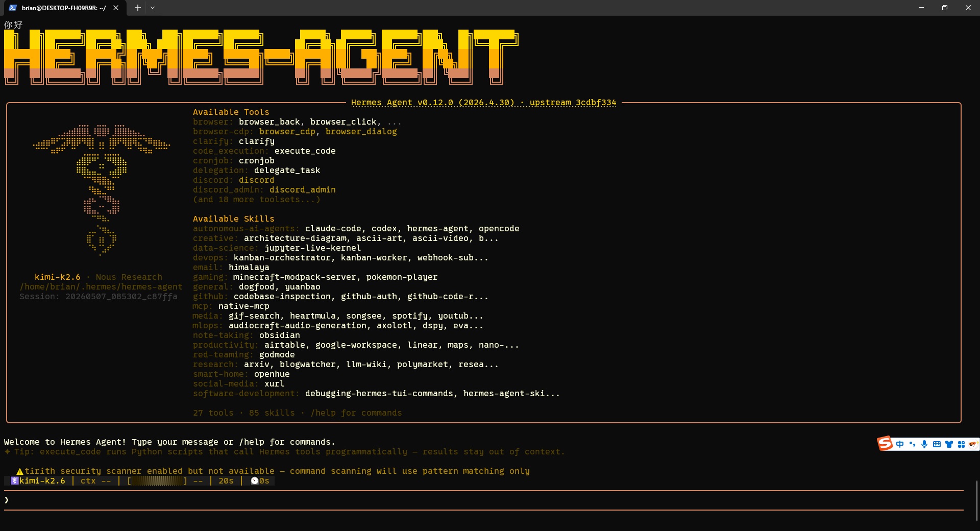Image resolution: width=980 pixels, height=531 pixels.
Task: Click the "opencode" skill name
Action: coord(499,228)
